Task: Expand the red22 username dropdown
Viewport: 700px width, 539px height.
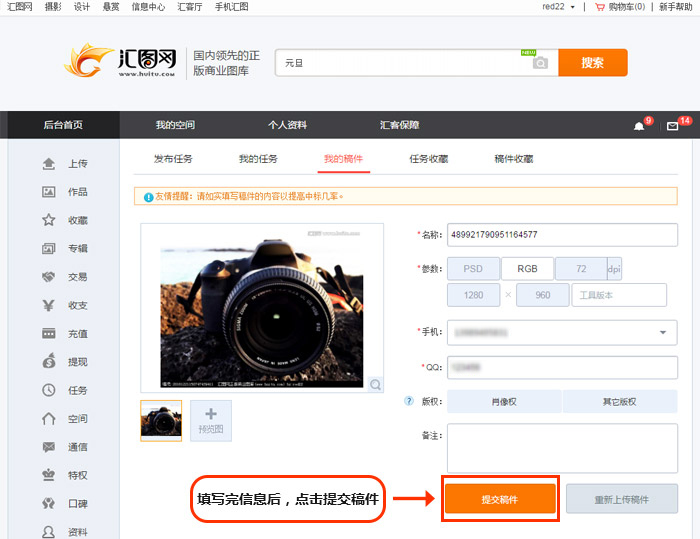Action: [572, 7]
